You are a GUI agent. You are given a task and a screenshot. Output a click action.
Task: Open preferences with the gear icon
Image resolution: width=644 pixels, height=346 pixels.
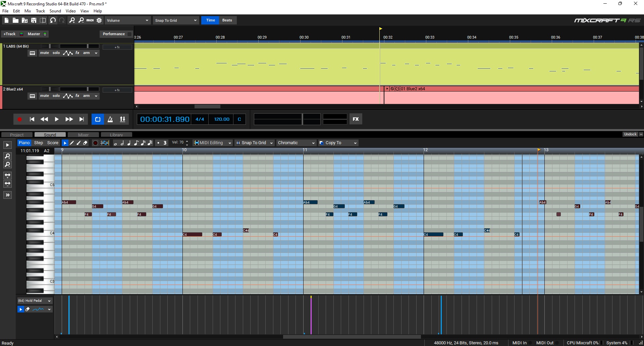[99, 20]
